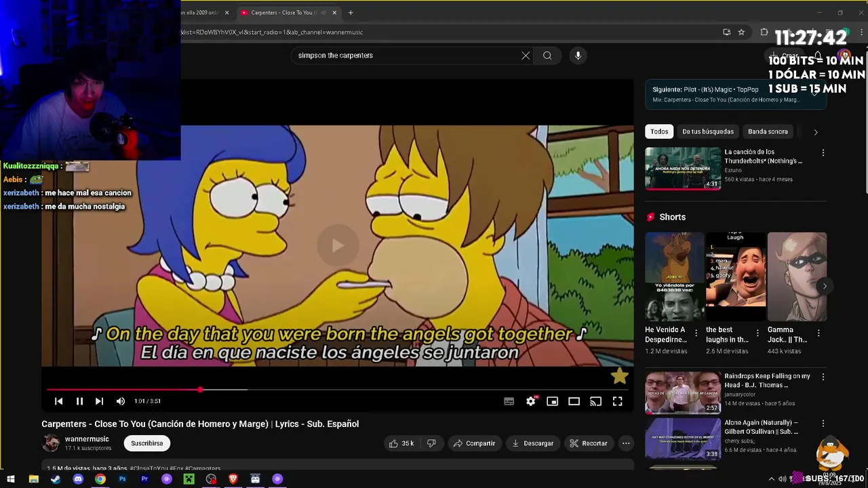
Task: Open the Compartir share dialog
Action: [475, 443]
